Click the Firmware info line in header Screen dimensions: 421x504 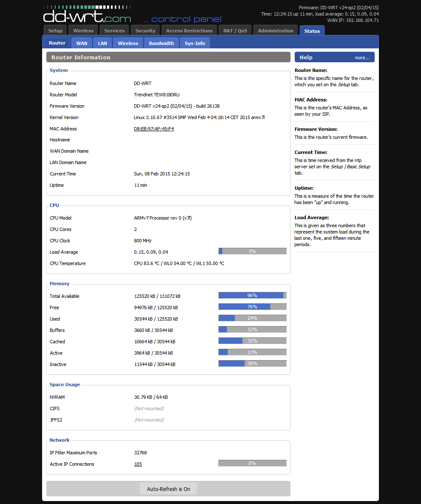[x=338, y=8]
